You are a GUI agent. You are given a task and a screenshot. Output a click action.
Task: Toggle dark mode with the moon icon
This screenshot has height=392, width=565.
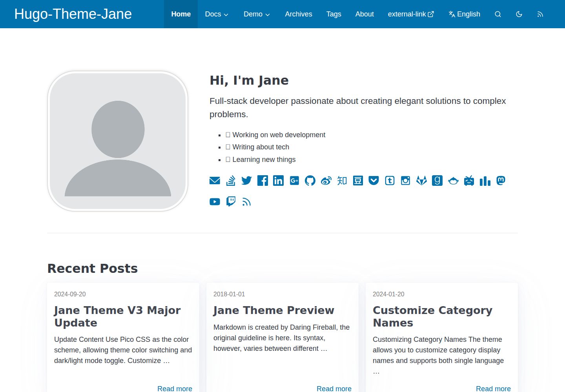(519, 14)
